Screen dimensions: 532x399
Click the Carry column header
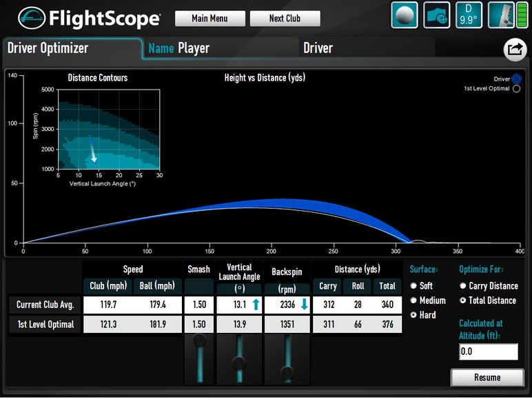(328, 287)
